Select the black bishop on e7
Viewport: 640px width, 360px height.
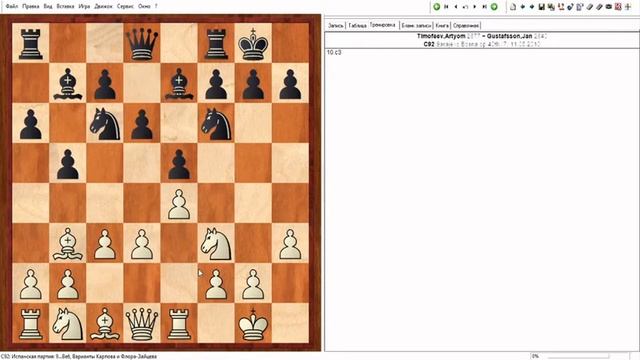(179, 83)
